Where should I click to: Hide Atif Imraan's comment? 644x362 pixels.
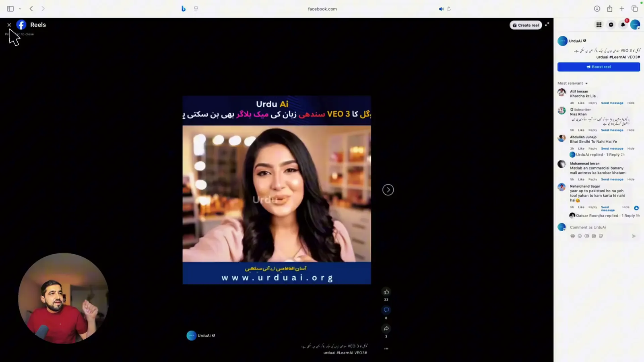click(x=631, y=103)
